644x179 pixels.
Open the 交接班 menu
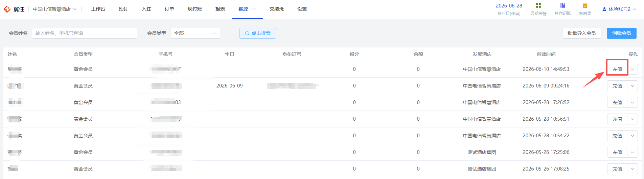277,9
